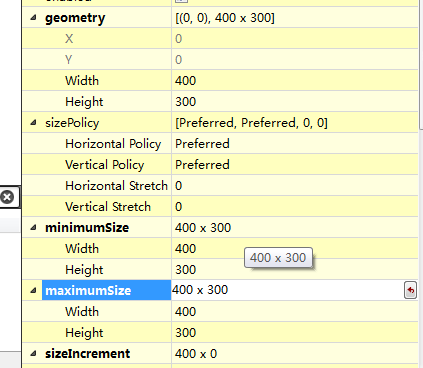The height and width of the screenshot is (368, 423).
Task: Select the Height label under maximumSize
Action: point(84,333)
